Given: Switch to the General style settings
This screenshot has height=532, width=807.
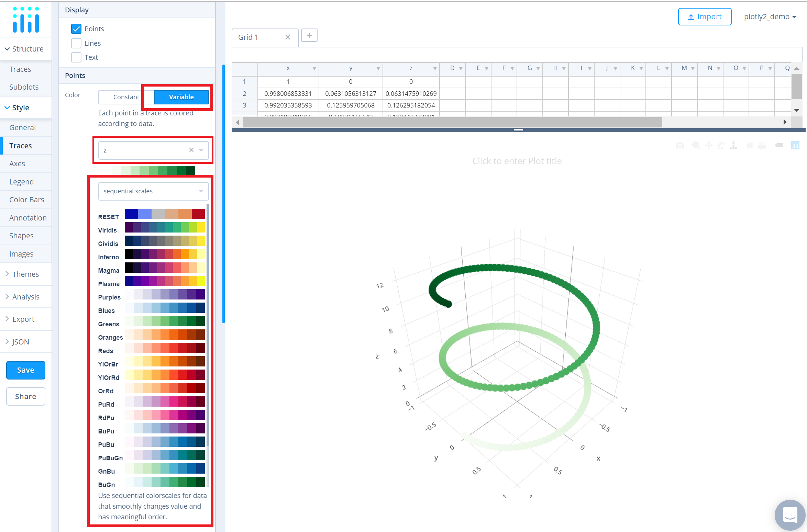Looking at the screenshot, I should (x=23, y=127).
